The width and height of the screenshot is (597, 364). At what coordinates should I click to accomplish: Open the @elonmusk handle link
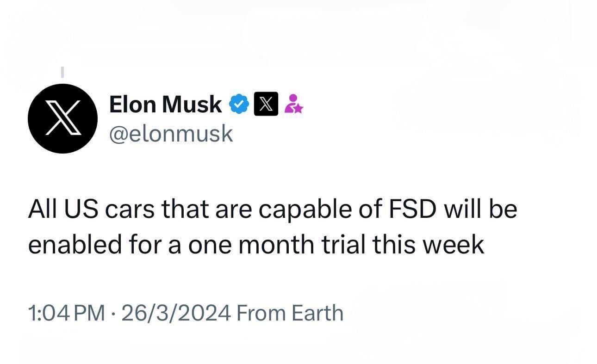coord(171,134)
